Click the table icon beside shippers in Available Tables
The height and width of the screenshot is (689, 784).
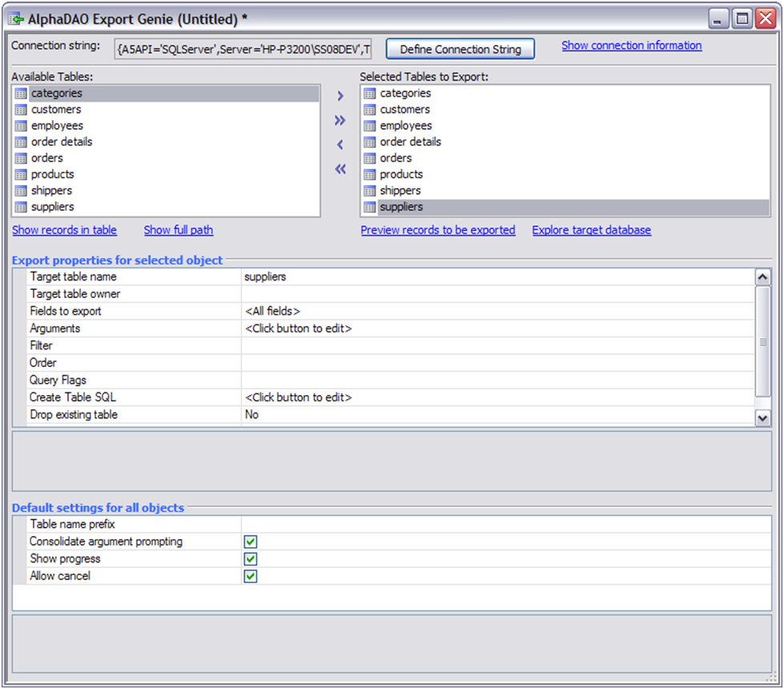[21, 191]
